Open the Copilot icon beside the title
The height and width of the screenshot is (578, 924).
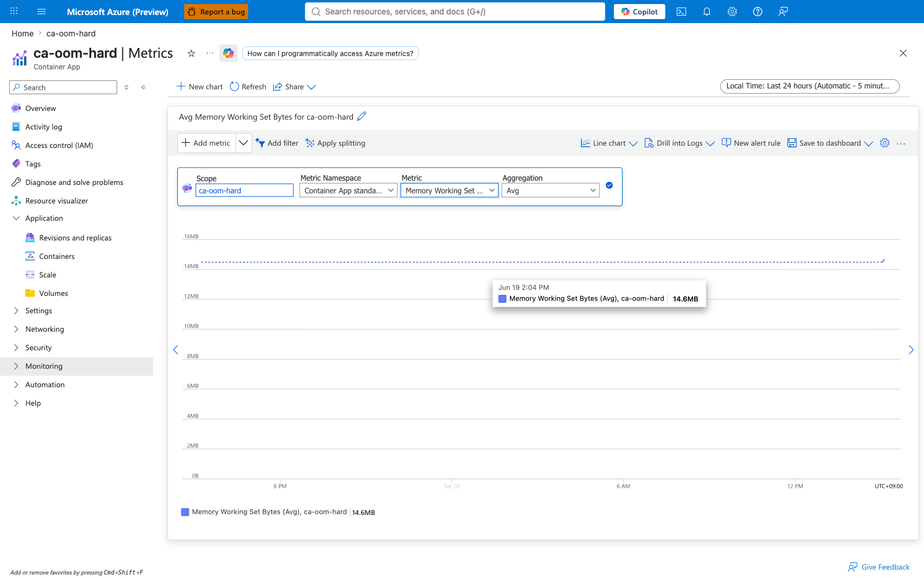pyautogui.click(x=229, y=53)
